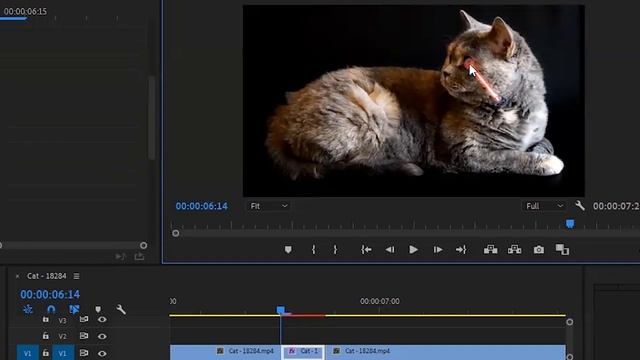Screen dimensions: 640x360
Task: Toggle sync lock on track V3
Action: (84, 320)
